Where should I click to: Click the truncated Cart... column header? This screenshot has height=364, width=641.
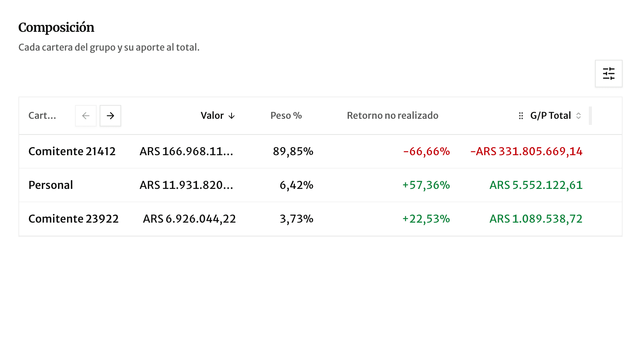pos(42,116)
